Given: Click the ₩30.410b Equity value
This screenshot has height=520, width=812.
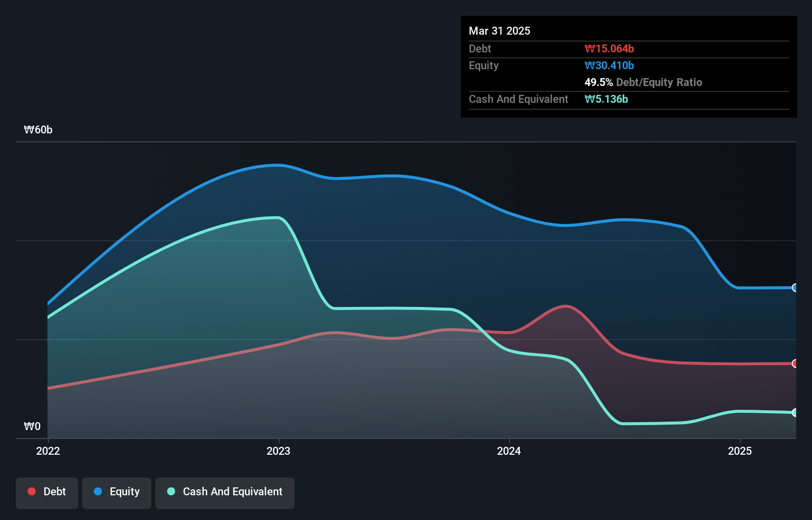Looking at the screenshot, I should point(610,65).
